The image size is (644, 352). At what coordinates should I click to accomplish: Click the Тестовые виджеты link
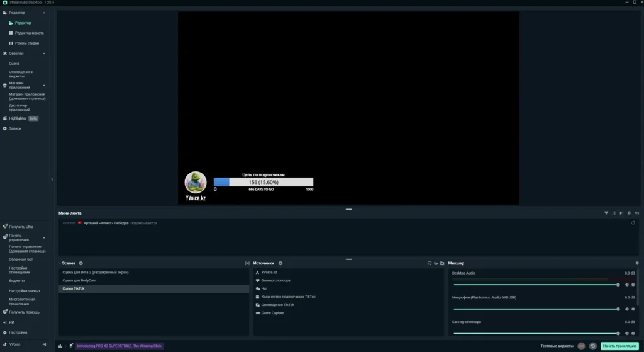tap(557, 346)
